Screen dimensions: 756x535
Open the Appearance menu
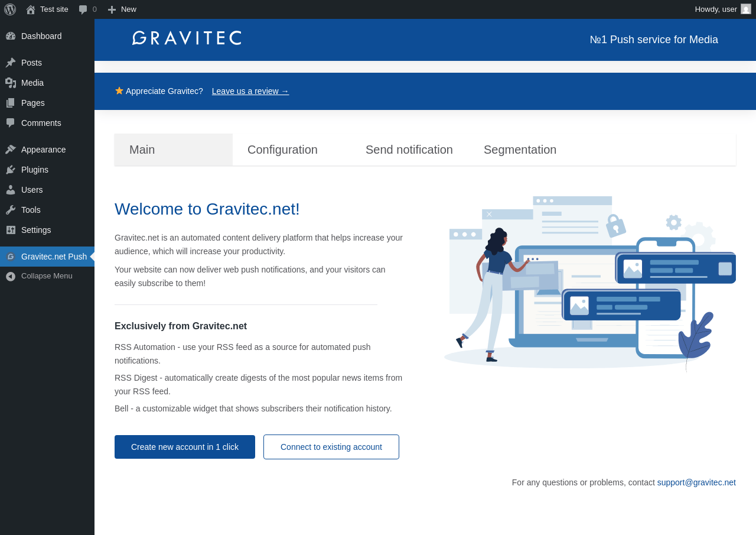47,150
